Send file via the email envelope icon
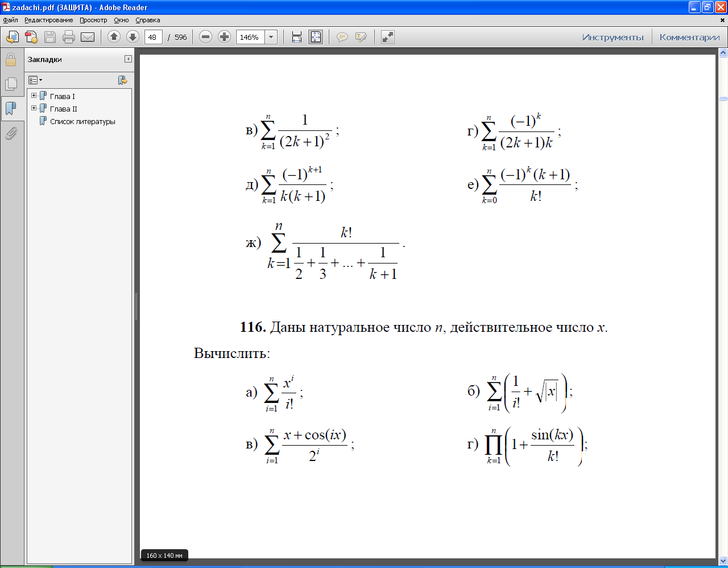 (88, 37)
